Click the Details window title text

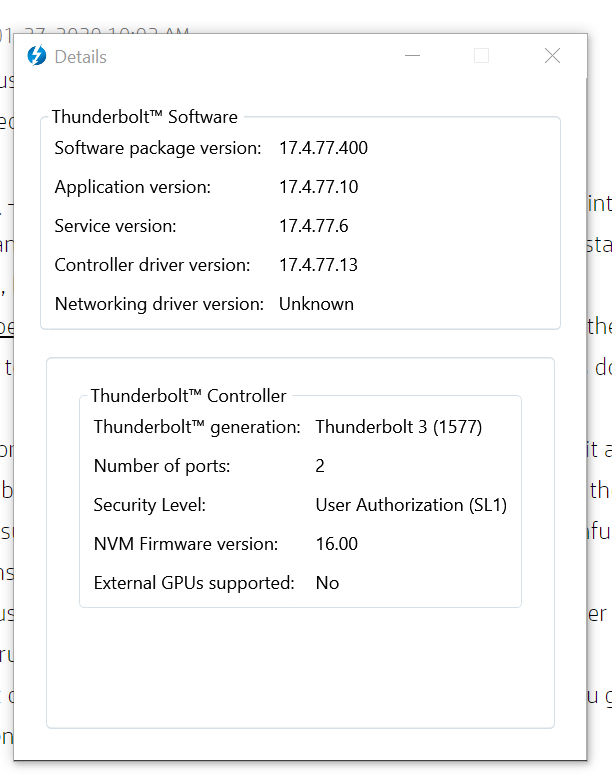pyautogui.click(x=81, y=57)
